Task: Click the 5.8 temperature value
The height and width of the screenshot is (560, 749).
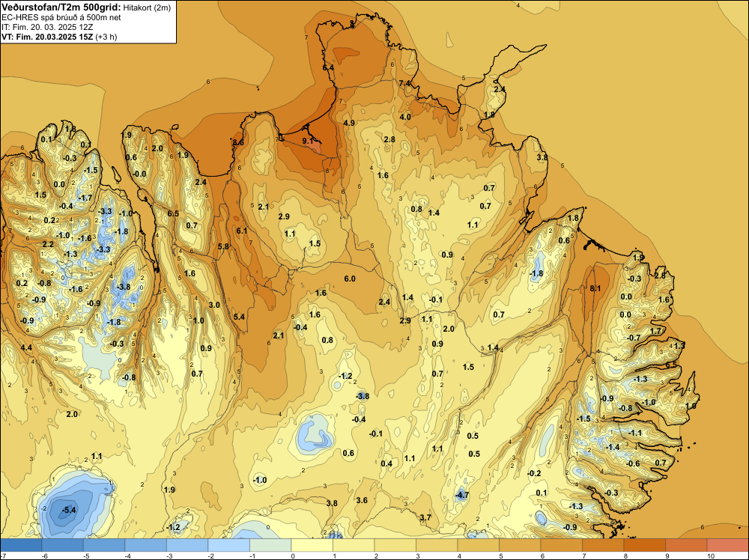Action: (x=223, y=246)
